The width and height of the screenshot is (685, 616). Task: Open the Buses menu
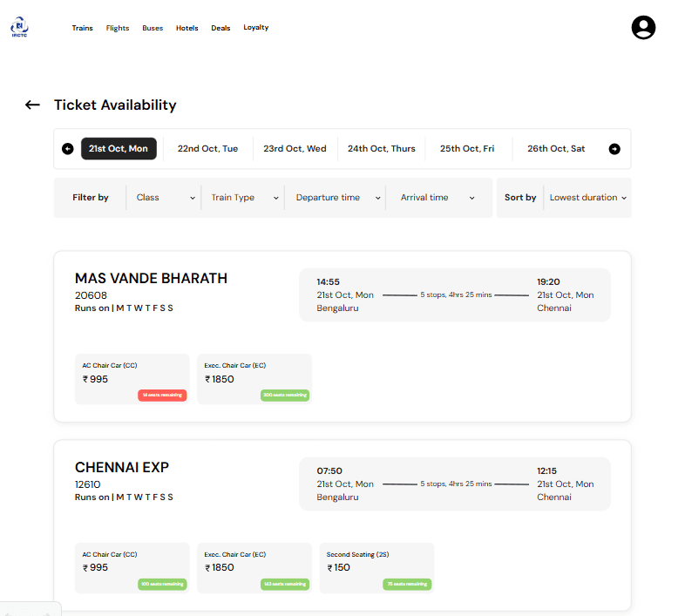pos(153,28)
